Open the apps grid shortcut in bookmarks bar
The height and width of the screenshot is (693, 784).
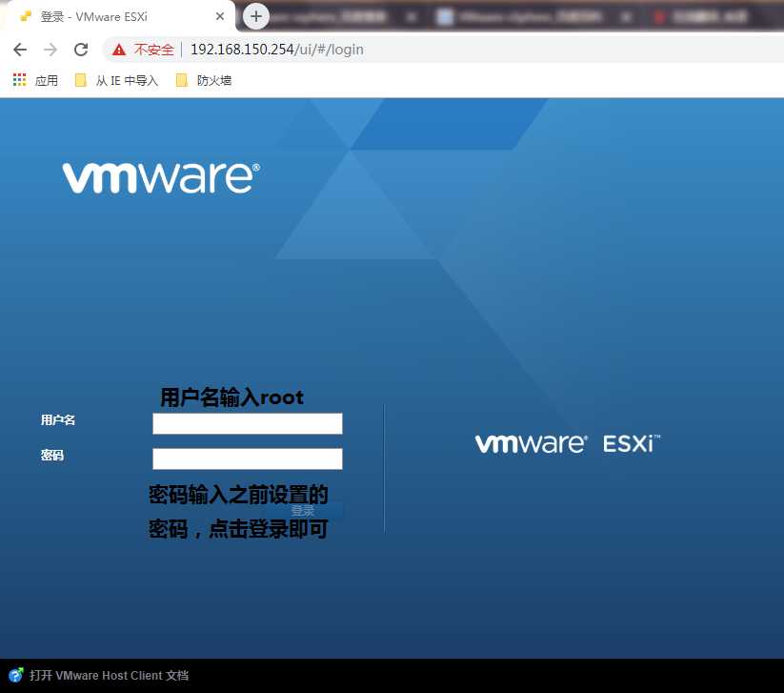pyautogui.click(x=19, y=80)
